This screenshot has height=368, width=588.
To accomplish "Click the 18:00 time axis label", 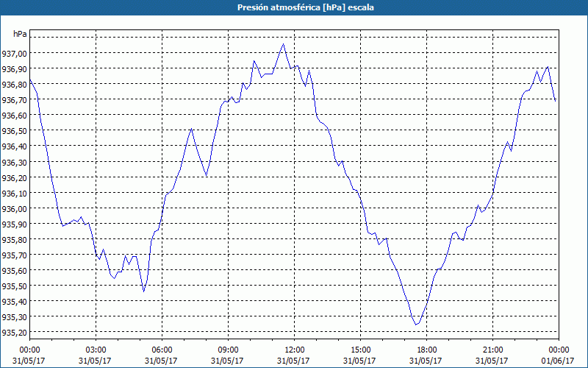I will pyautogui.click(x=427, y=350).
